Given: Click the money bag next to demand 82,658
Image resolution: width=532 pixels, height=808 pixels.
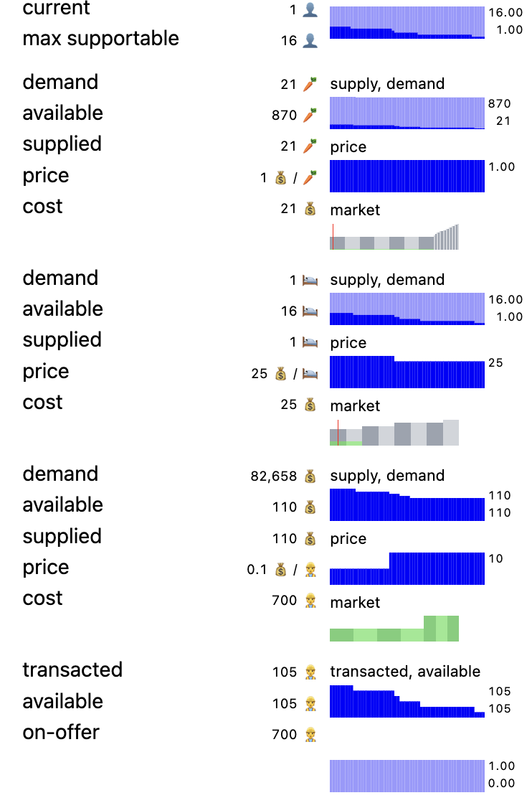Looking at the screenshot, I should [310, 476].
